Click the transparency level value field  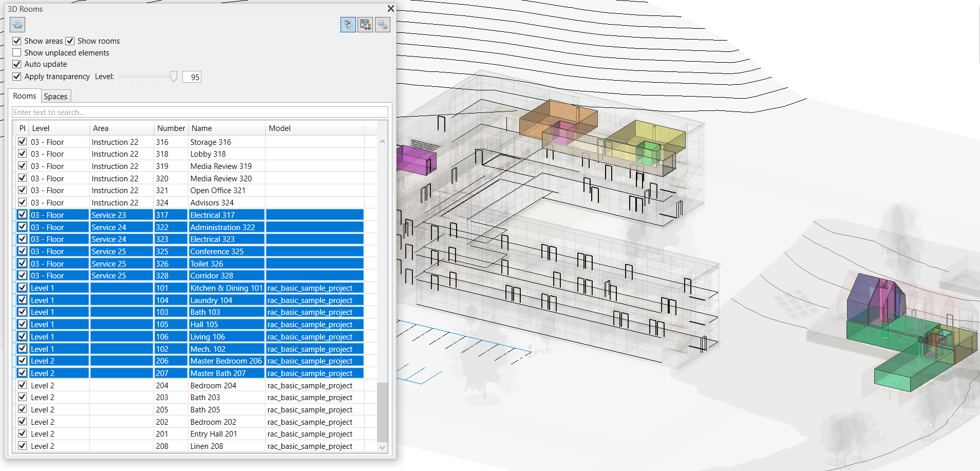[x=192, y=77]
